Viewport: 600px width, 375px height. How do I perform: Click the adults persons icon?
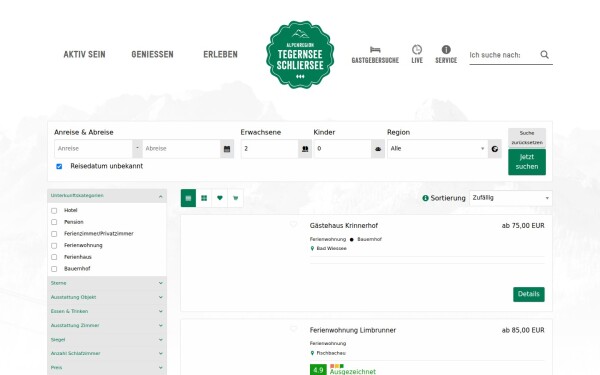(305, 149)
